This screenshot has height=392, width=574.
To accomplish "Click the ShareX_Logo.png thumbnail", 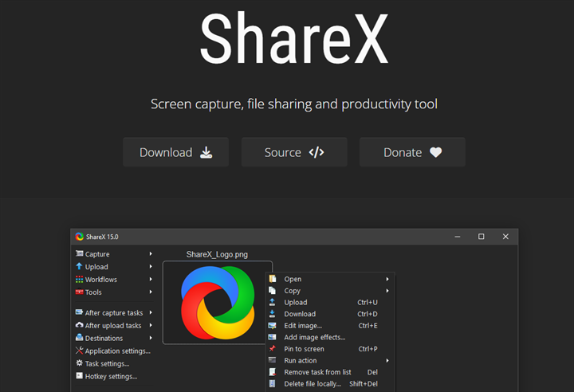I will point(217,303).
